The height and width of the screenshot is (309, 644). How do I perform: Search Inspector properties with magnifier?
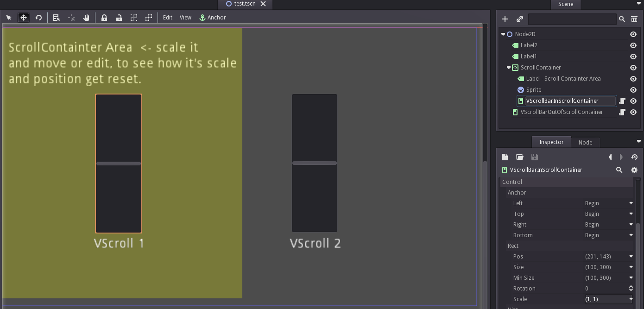click(x=619, y=170)
